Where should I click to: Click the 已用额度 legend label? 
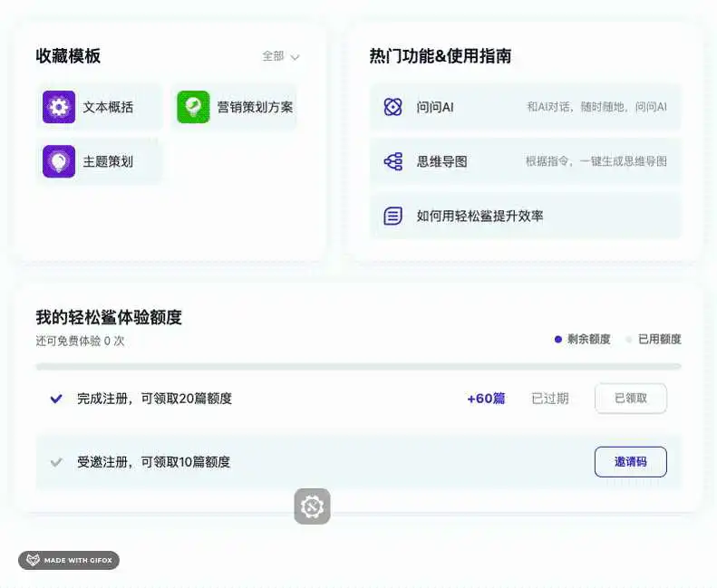[x=659, y=340]
